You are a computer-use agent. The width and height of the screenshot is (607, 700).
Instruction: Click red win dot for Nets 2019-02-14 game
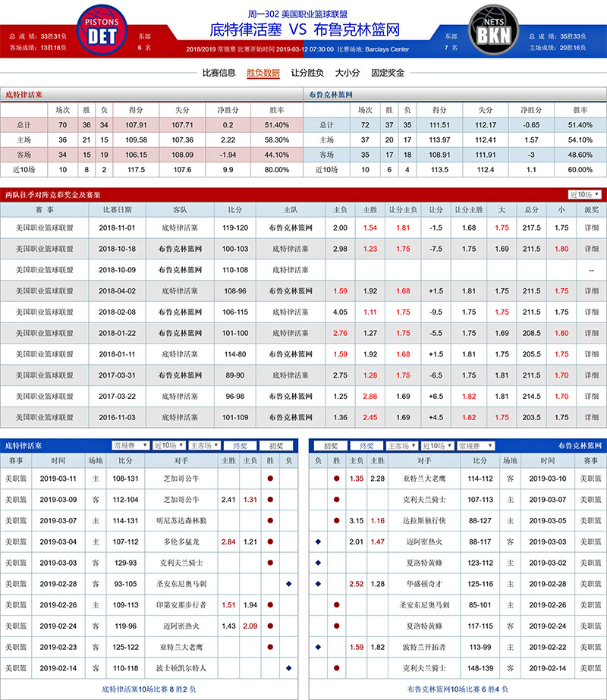336,668
